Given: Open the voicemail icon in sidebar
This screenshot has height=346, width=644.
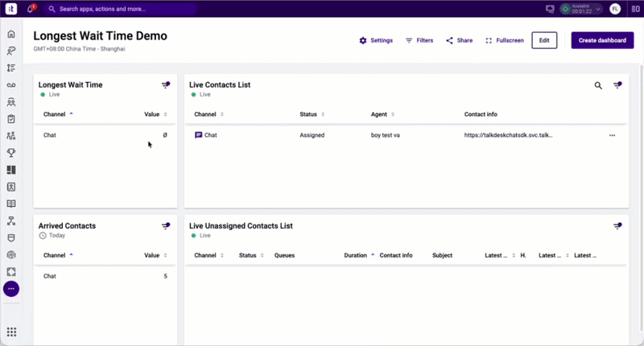Looking at the screenshot, I should (11, 85).
